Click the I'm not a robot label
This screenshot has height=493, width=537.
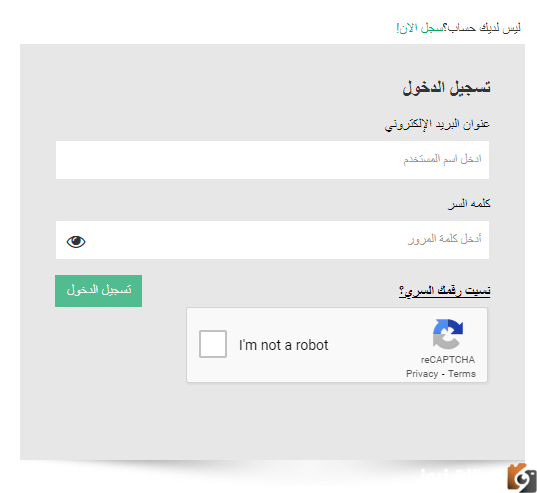coord(284,345)
